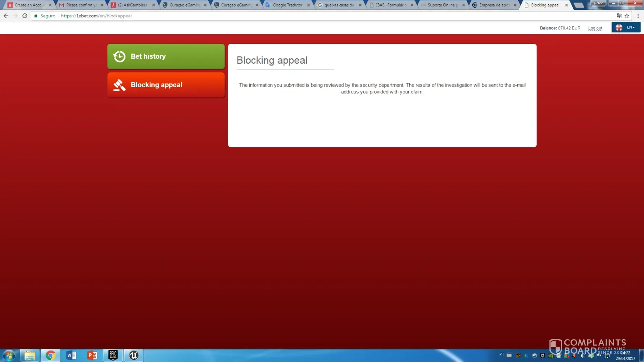Switch to the Suporte Online tab
The height and width of the screenshot is (362, 644).
(x=443, y=5)
